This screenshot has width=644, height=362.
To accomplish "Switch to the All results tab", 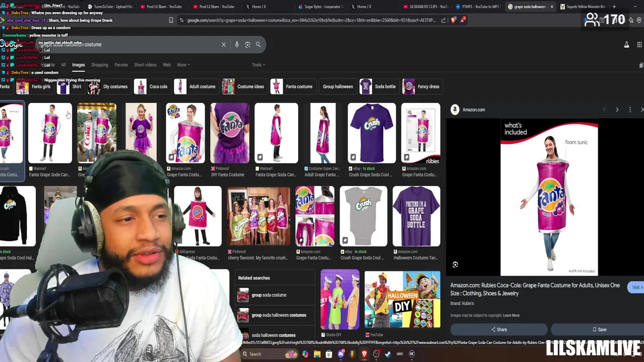I will point(63,65).
